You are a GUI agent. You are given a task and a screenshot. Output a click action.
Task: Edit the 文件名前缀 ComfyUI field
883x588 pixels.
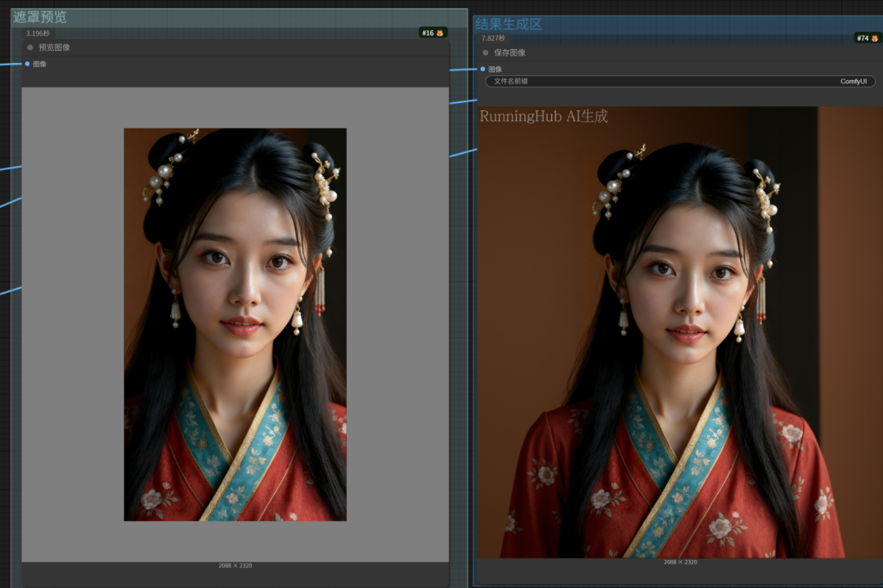click(680, 81)
